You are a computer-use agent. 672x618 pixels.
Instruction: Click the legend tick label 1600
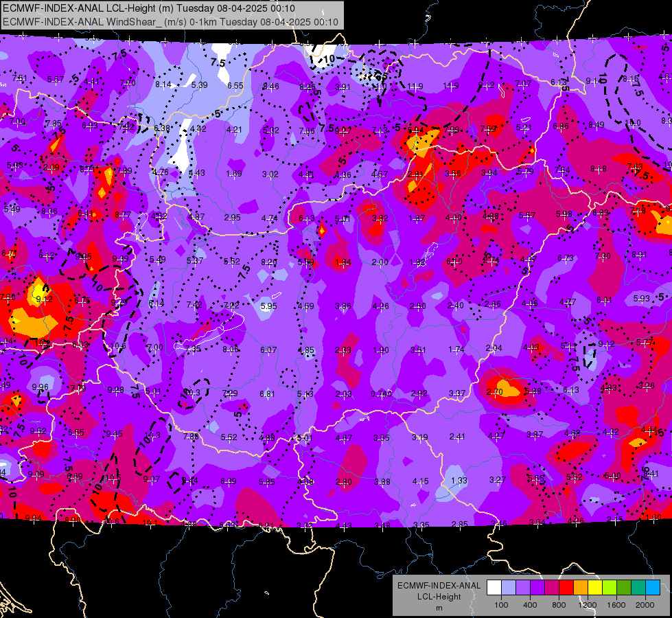(x=616, y=605)
